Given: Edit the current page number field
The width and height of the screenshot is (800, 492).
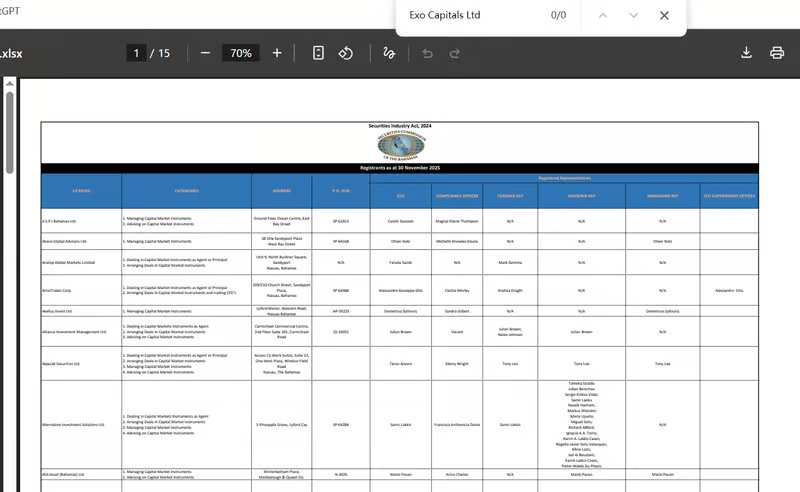Looking at the screenshot, I should [x=136, y=53].
